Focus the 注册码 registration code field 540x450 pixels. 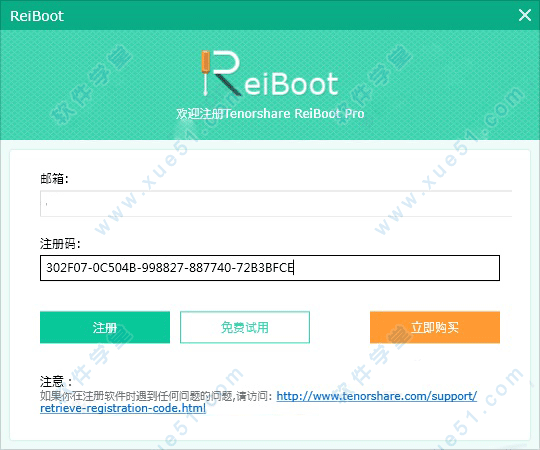[x=270, y=268]
